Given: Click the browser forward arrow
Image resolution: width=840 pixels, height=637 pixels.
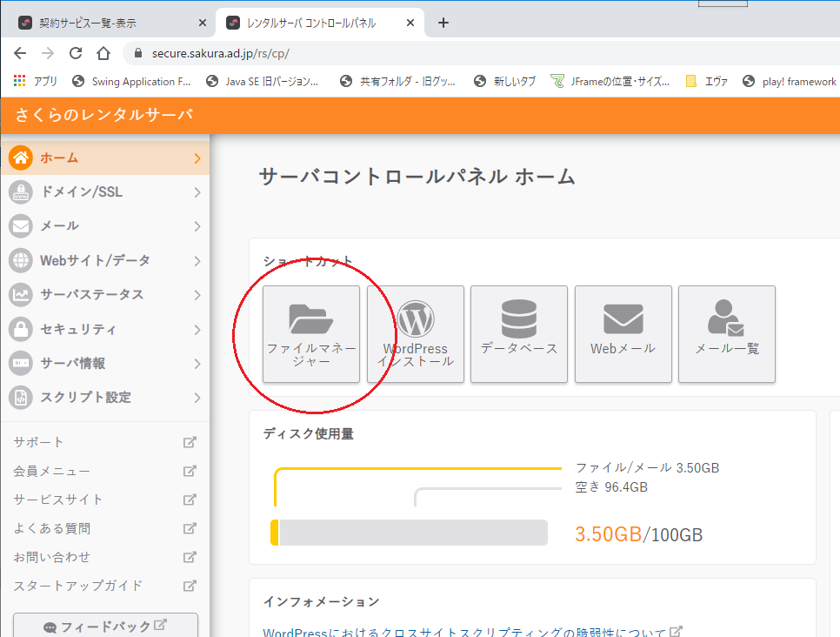Looking at the screenshot, I should [x=48, y=53].
